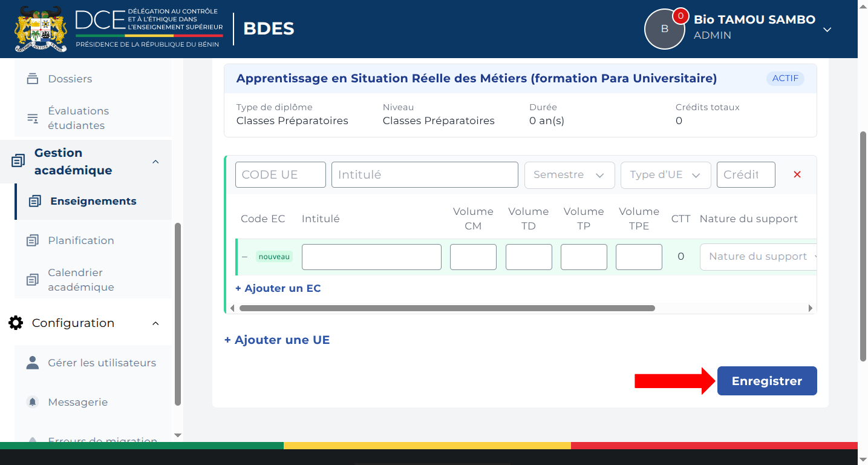Click the Bio TAMOU SAMBO user name
Image resolution: width=868 pixels, height=465 pixels.
[754, 19]
